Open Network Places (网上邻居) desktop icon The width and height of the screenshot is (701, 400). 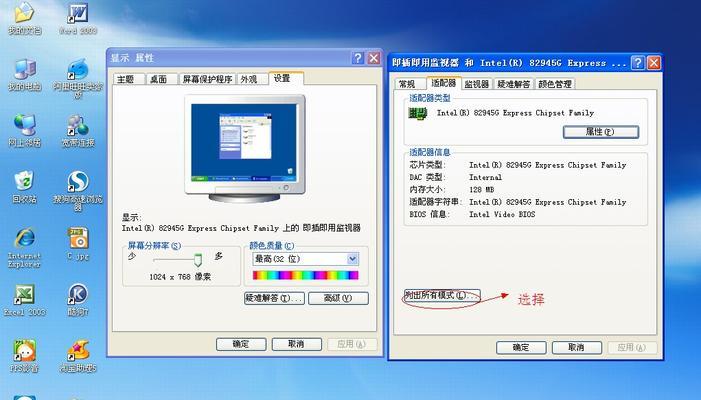[x=25, y=125]
